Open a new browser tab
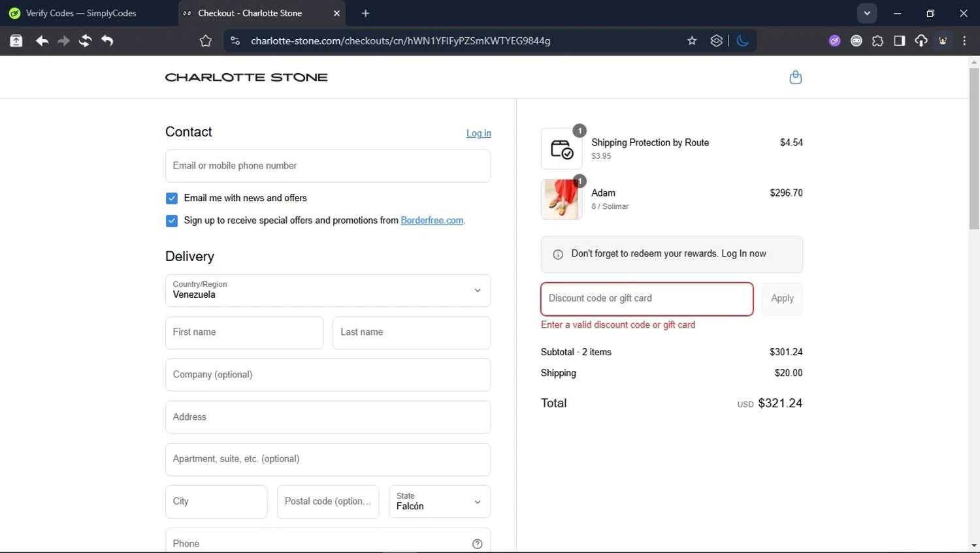This screenshot has height=553, width=980. point(365,13)
